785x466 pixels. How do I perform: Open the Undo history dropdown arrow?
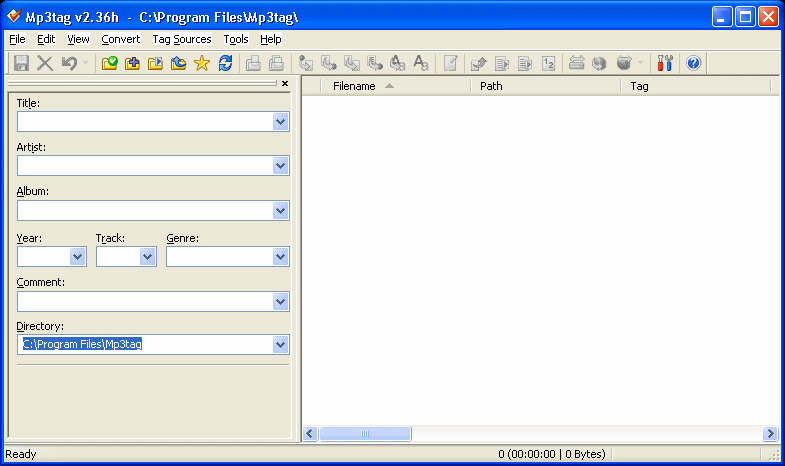point(86,63)
